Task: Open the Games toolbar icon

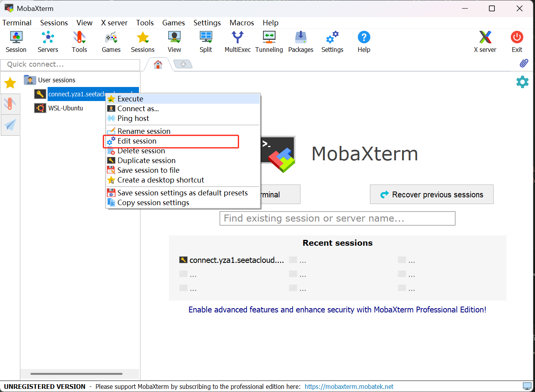Action: 111,42
